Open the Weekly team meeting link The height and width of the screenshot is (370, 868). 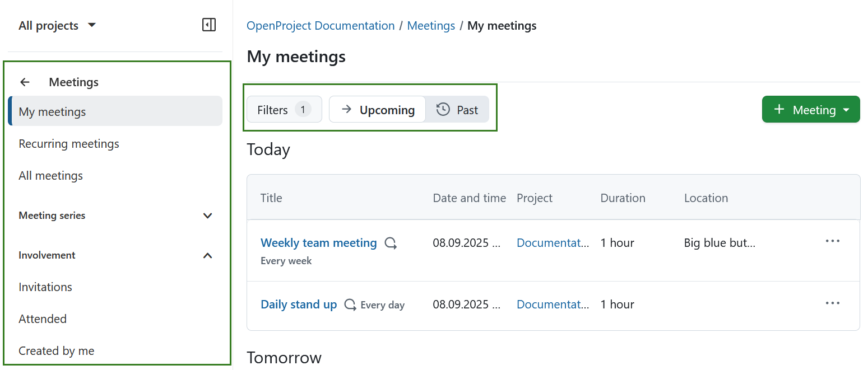[318, 242]
